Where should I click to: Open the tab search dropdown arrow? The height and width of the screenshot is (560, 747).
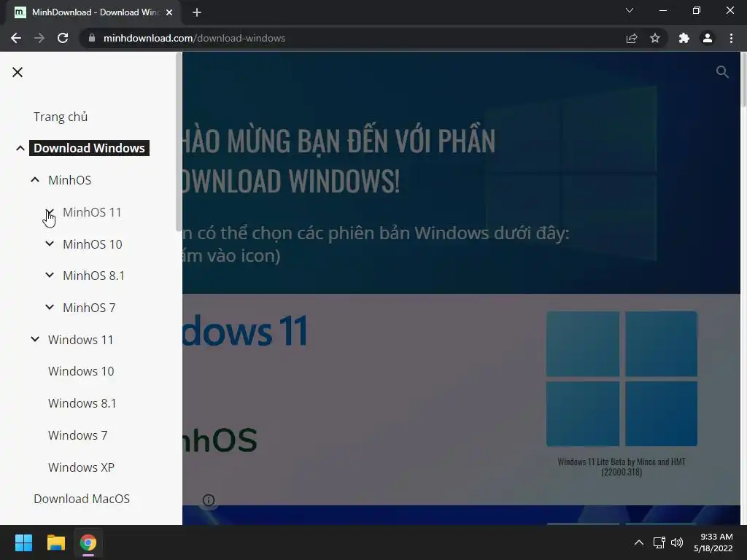pyautogui.click(x=630, y=10)
